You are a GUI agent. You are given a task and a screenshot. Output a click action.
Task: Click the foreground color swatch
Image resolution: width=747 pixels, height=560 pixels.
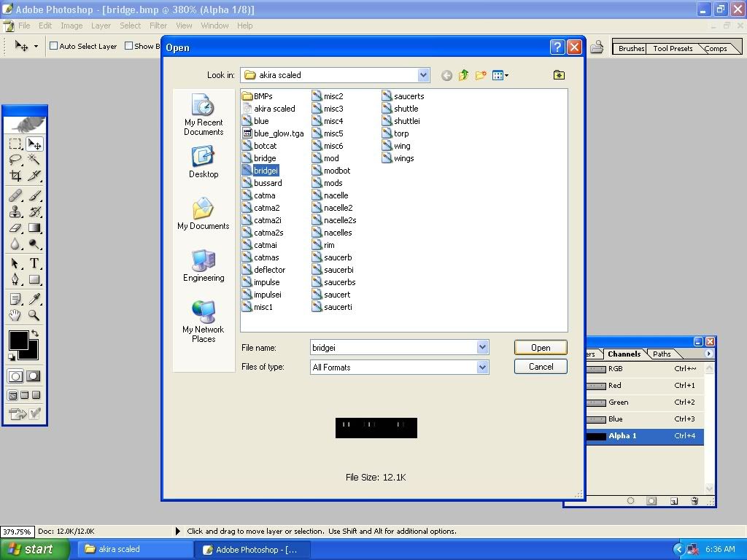18,340
